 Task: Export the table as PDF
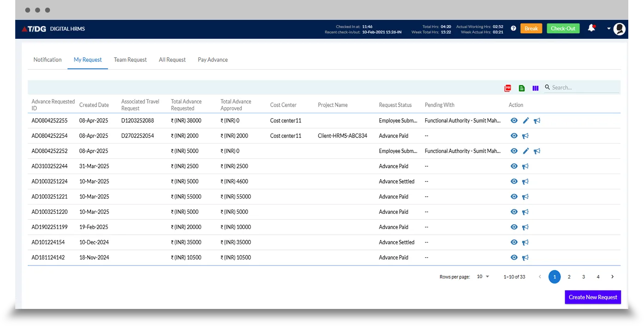(508, 88)
